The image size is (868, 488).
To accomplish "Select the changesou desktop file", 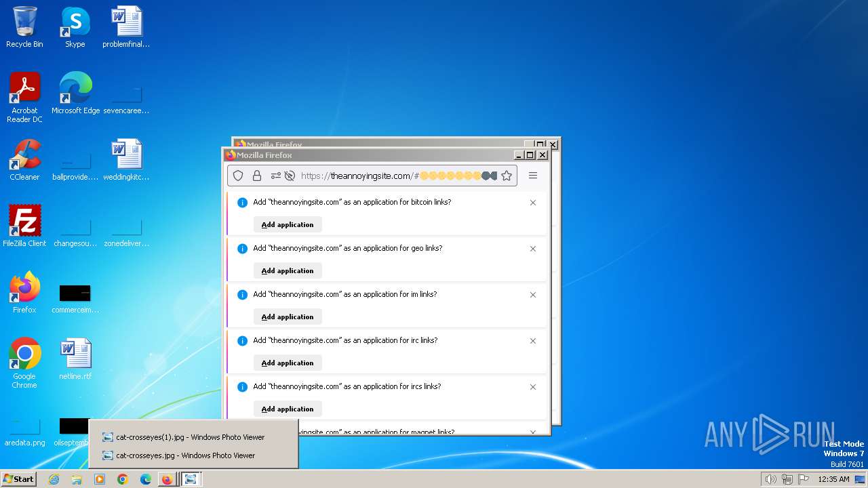I will click(x=75, y=232).
